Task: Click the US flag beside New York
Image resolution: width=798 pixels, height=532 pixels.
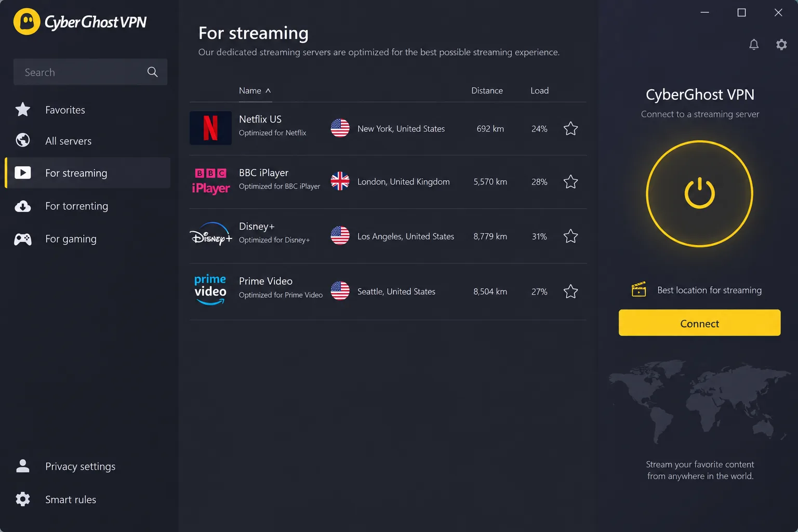Action: [x=340, y=128]
